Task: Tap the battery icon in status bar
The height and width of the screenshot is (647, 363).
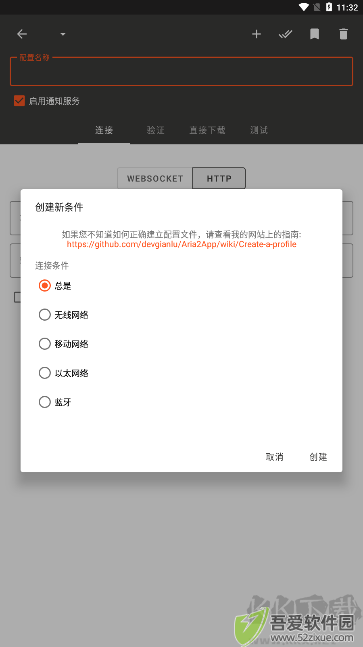Action: click(x=329, y=7)
